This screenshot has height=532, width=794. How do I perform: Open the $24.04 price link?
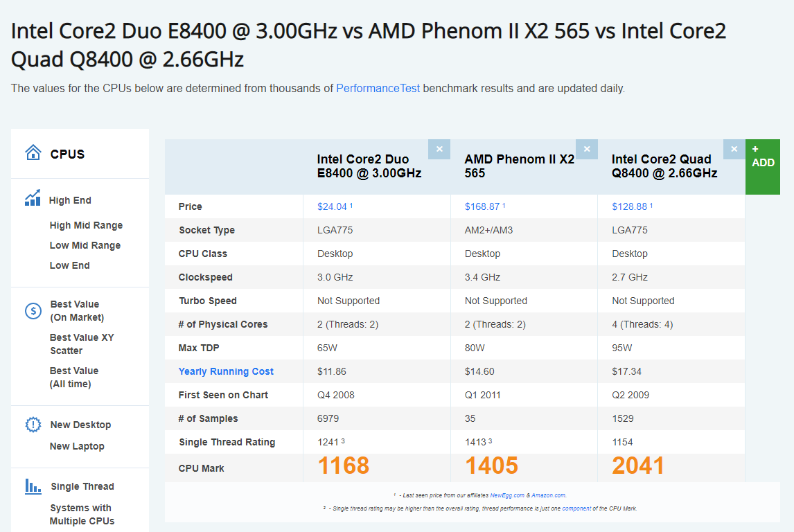[332, 206]
